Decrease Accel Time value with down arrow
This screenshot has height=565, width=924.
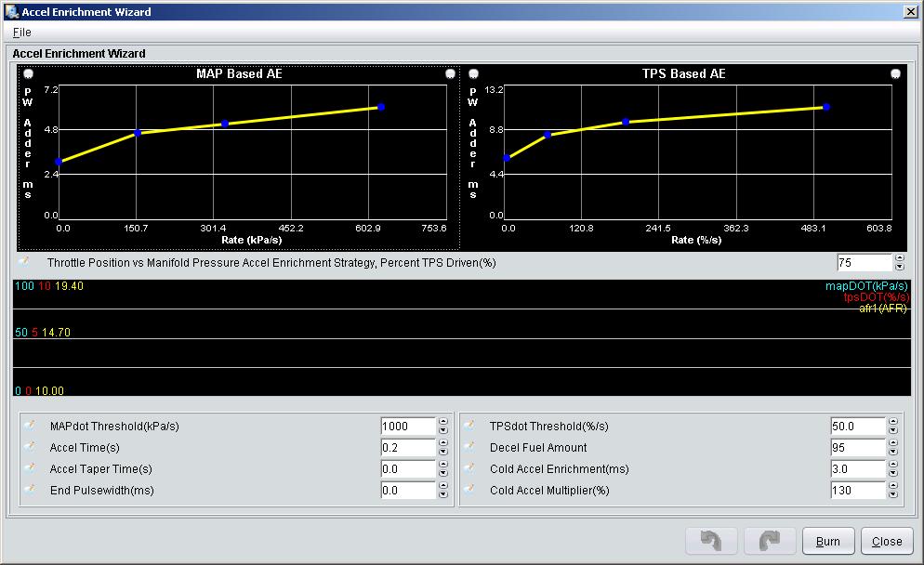pos(442,452)
